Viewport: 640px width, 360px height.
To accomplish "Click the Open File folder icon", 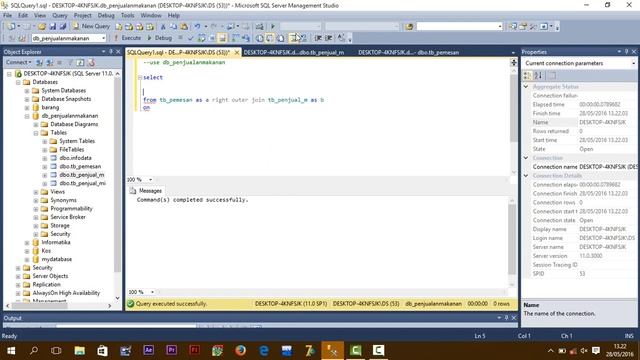I will coord(41,27).
